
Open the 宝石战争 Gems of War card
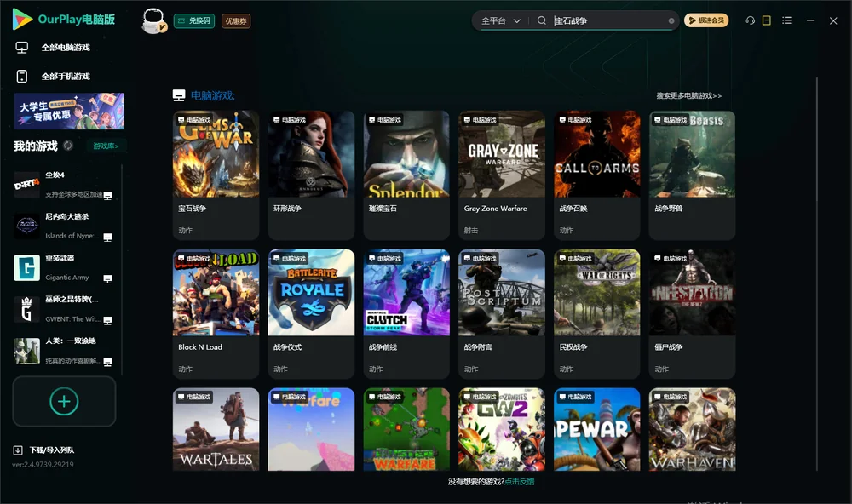(216, 175)
